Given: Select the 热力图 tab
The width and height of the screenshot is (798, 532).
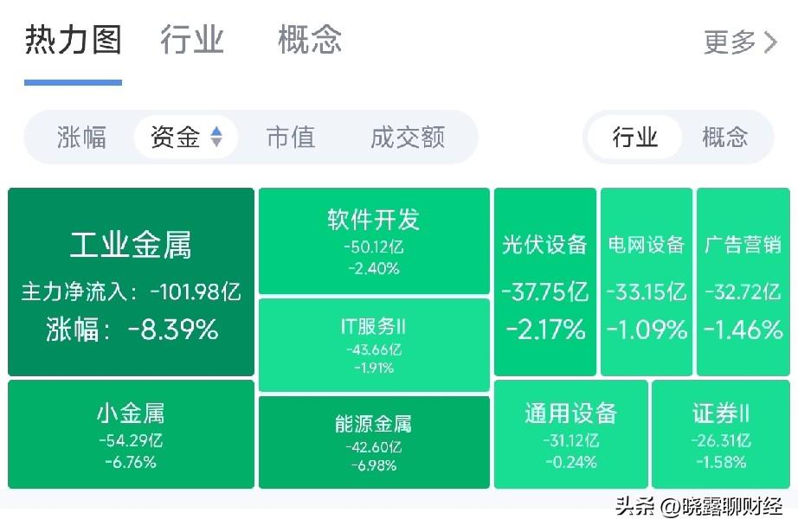Looking at the screenshot, I should click(74, 39).
